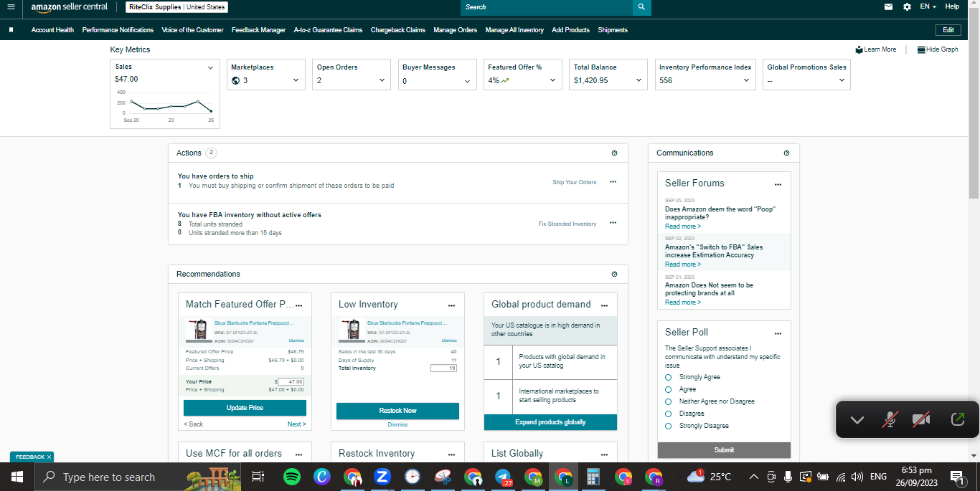Click Hide Graph toggle
The image size is (980, 491).
(x=937, y=49)
